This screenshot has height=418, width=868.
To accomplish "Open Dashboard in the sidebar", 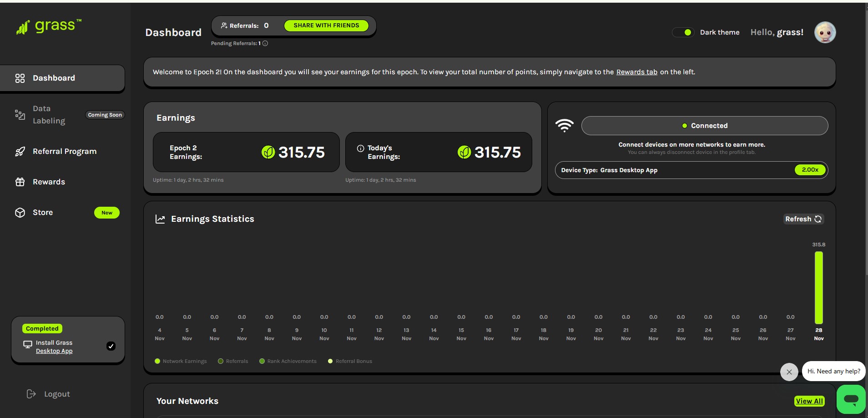I will tap(62, 78).
